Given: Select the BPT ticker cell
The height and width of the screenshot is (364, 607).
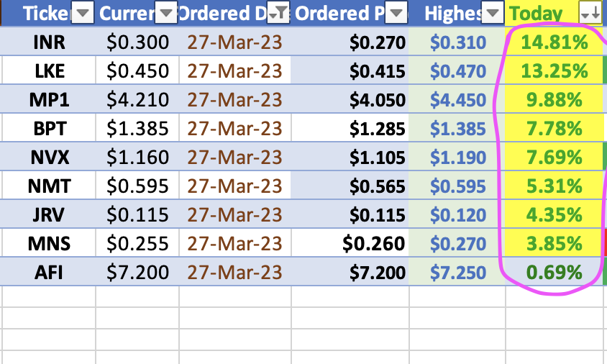Looking at the screenshot, I should (x=49, y=128).
